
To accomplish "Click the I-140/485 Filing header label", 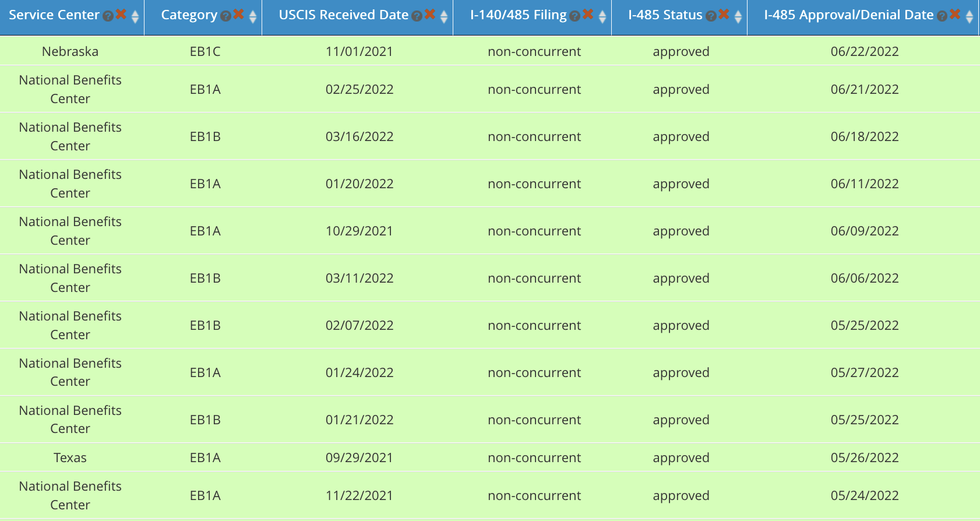I will 519,15.
